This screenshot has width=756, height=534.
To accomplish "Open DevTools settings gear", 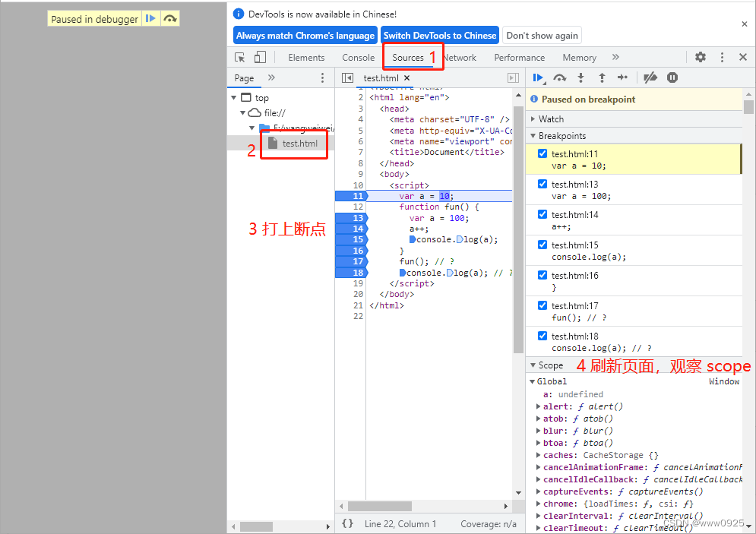I will pos(701,58).
